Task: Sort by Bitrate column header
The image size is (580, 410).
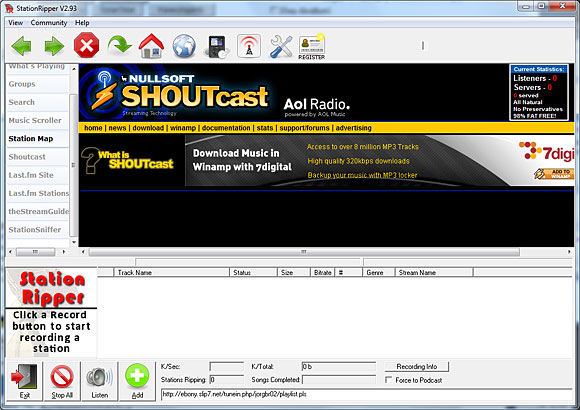Action: click(x=322, y=273)
